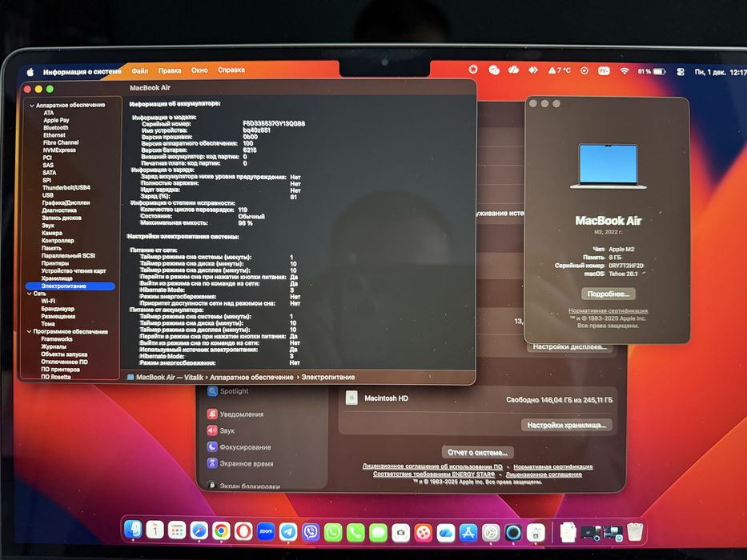The width and height of the screenshot is (747, 560).
Task: Select Электропитание in the sidebar
Action: [70, 286]
